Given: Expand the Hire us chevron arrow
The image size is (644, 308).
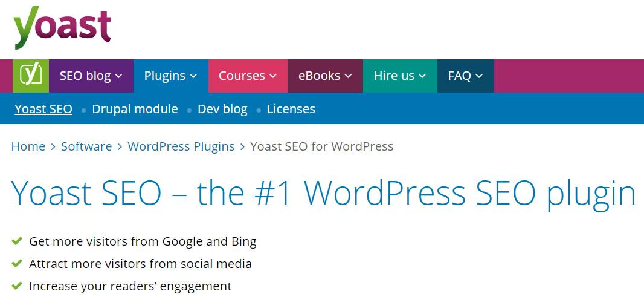Looking at the screenshot, I should [422, 76].
